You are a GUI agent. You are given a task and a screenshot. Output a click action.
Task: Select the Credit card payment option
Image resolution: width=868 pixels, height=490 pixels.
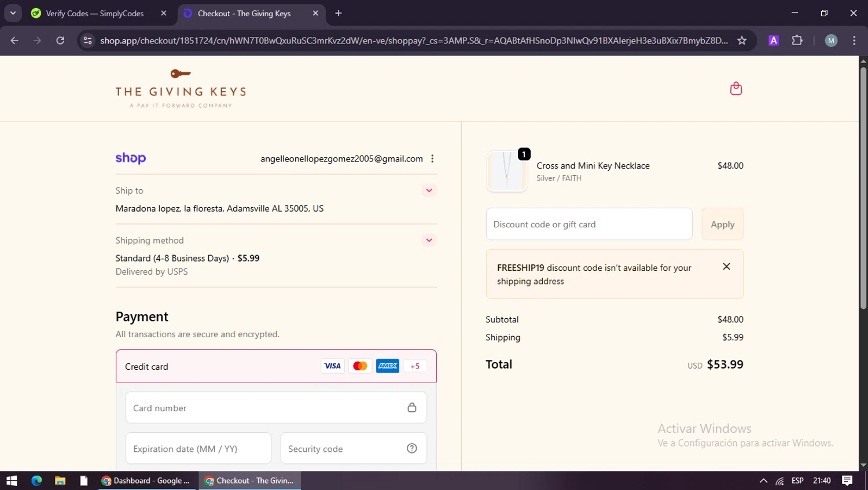[x=276, y=366]
